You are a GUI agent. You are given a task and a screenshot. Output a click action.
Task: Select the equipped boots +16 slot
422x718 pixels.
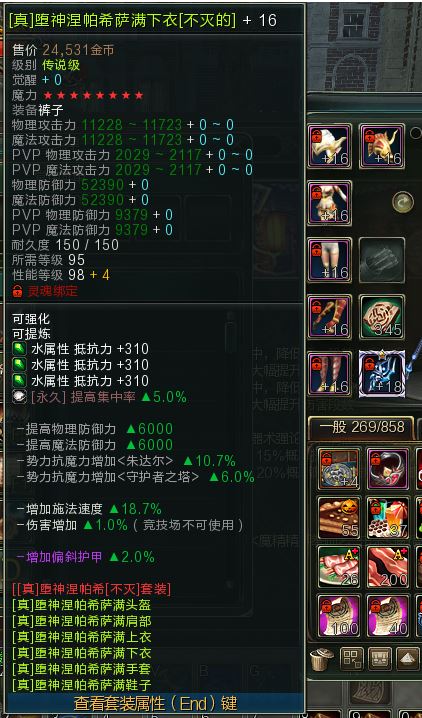click(330, 374)
